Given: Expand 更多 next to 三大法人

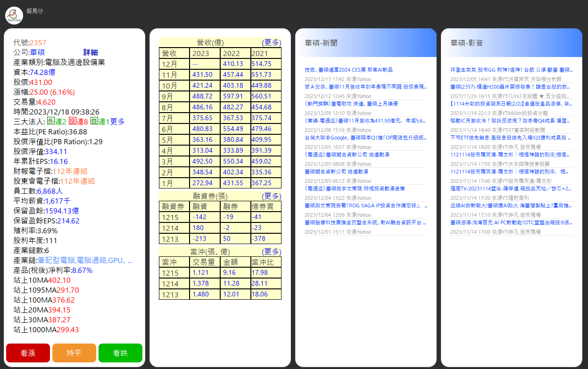Looking at the screenshot, I should click(x=117, y=122).
